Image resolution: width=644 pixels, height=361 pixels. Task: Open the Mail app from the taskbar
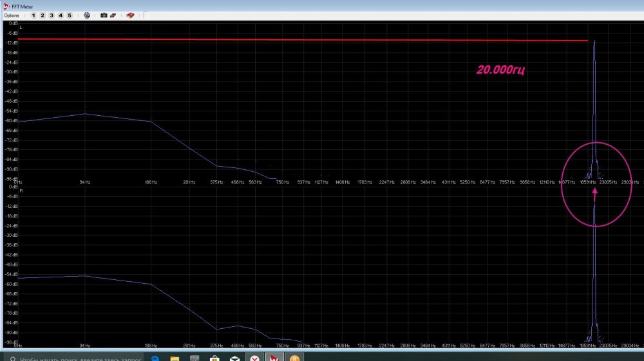tap(235, 358)
